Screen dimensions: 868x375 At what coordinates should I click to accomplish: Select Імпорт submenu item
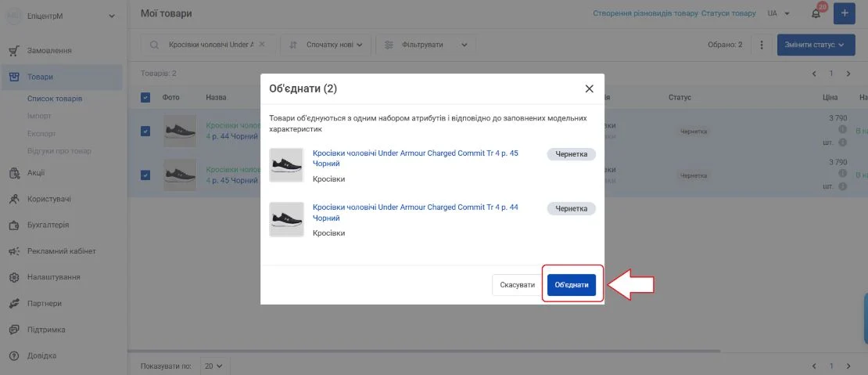click(x=39, y=117)
